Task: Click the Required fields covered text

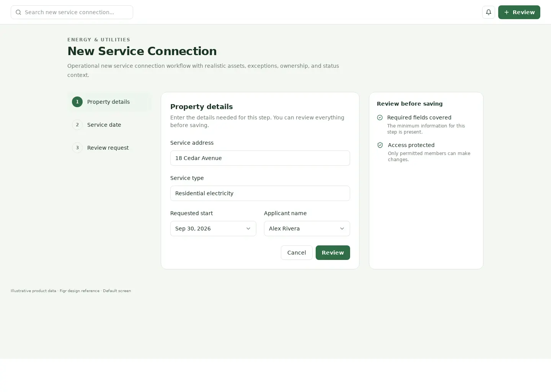Action: 419,118
